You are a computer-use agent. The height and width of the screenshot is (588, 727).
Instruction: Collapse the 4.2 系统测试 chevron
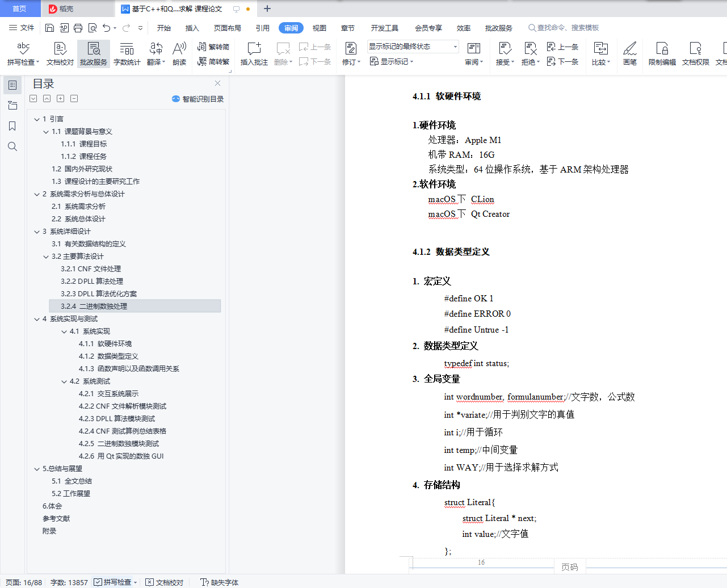coord(64,381)
